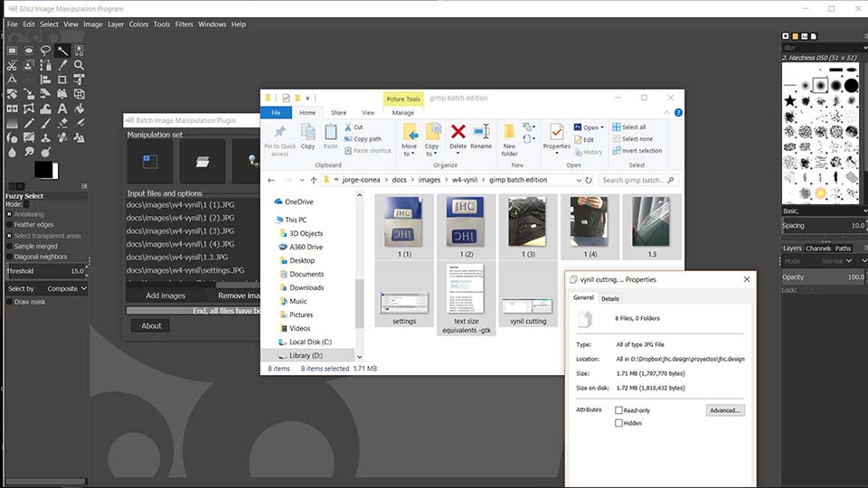Select the Bucket Fill tool
Viewport: 868px width, 488px height.
(80, 109)
